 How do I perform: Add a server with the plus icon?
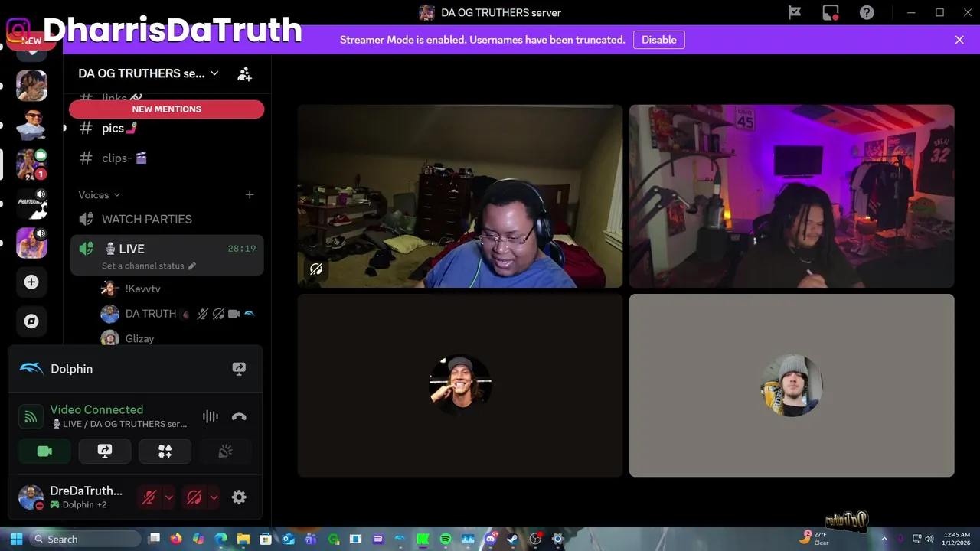(31, 282)
